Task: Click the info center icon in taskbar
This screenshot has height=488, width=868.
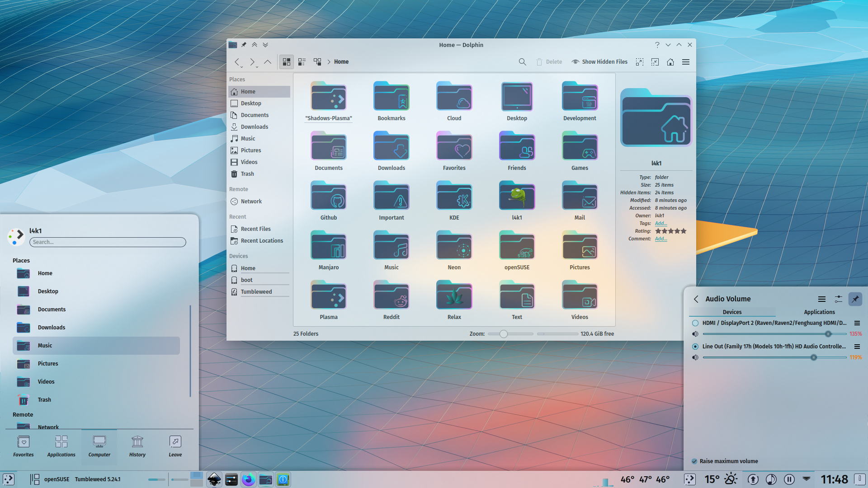Action: (283, 479)
